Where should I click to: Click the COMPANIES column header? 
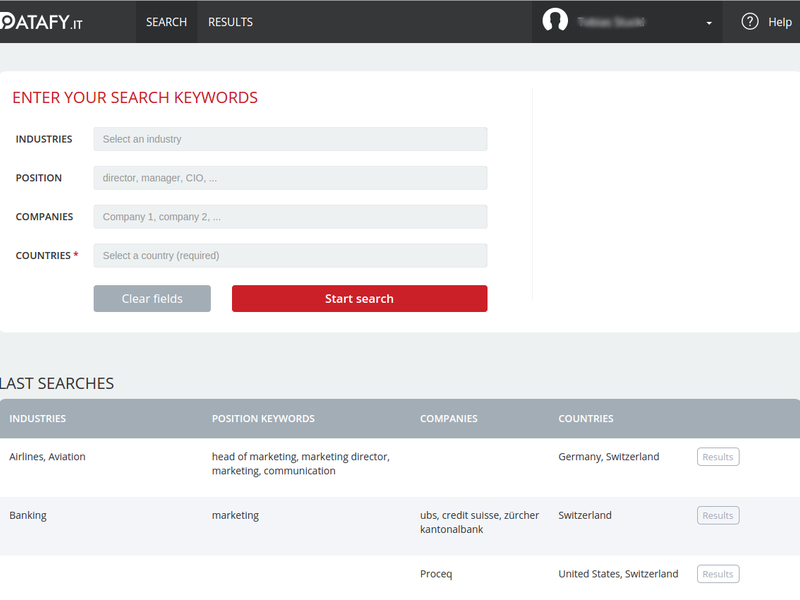pyautogui.click(x=448, y=418)
